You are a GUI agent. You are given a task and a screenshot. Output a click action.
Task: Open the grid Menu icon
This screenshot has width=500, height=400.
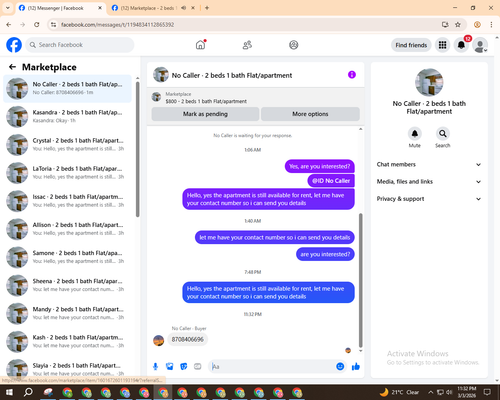442,45
